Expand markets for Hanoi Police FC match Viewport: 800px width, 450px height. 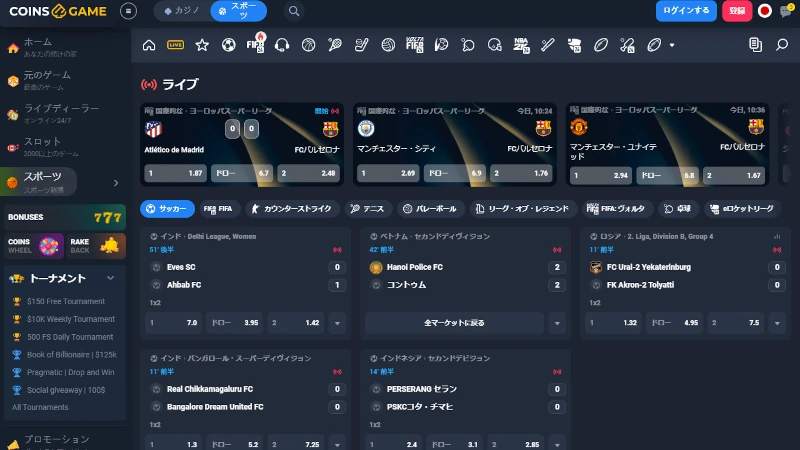pyautogui.click(x=557, y=323)
